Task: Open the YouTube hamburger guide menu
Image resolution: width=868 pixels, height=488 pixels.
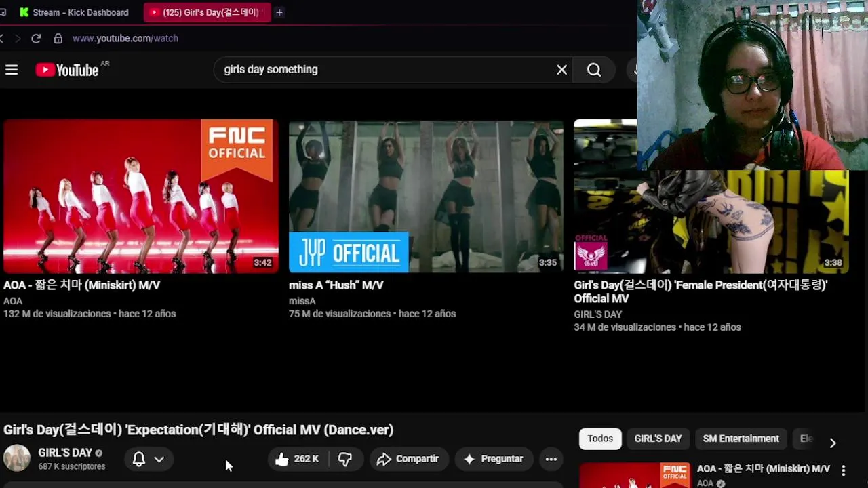Action: click(x=12, y=70)
